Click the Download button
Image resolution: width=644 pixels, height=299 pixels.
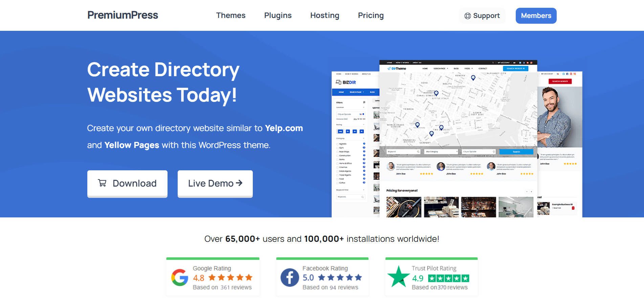coord(127,184)
